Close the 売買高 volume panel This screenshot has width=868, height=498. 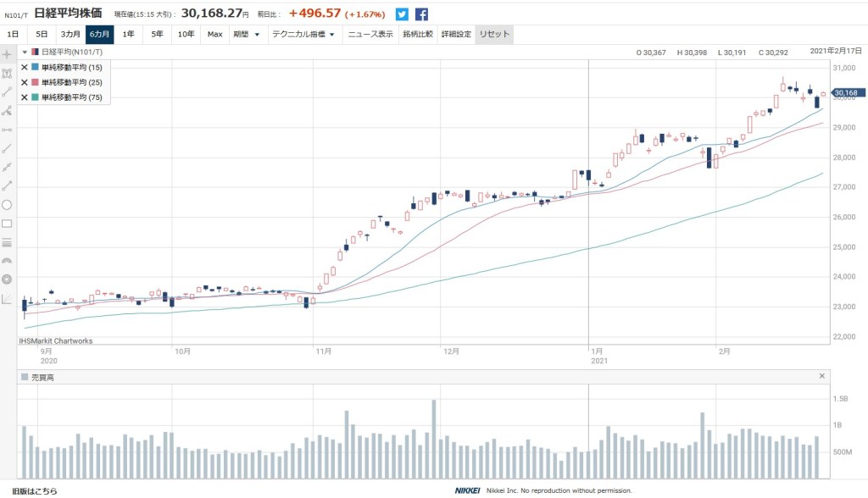(821, 376)
